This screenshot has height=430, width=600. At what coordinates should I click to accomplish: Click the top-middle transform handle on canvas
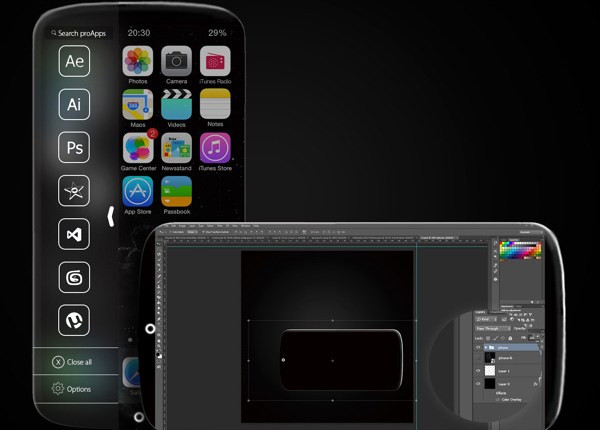click(333, 320)
